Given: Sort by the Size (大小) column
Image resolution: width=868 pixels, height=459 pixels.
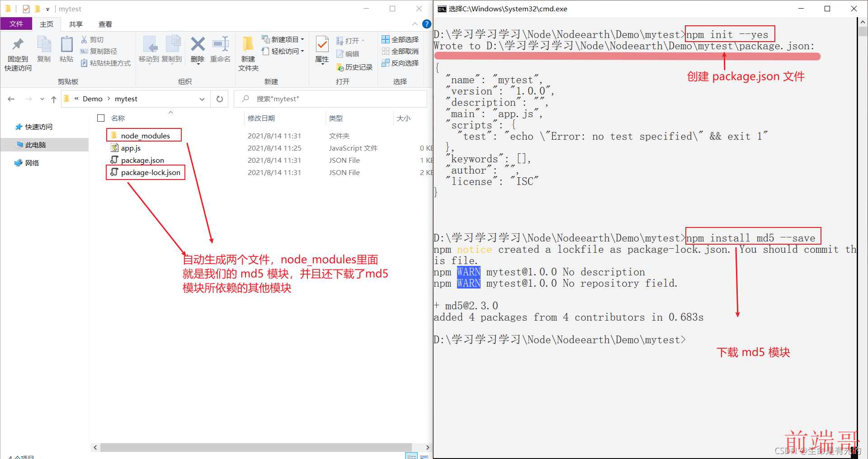Looking at the screenshot, I should (x=404, y=118).
